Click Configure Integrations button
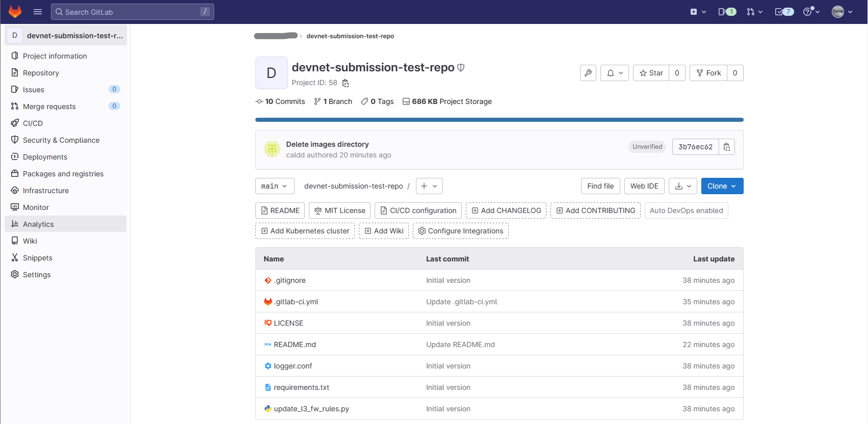This screenshot has height=424, width=868. pyautogui.click(x=461, y=231)
